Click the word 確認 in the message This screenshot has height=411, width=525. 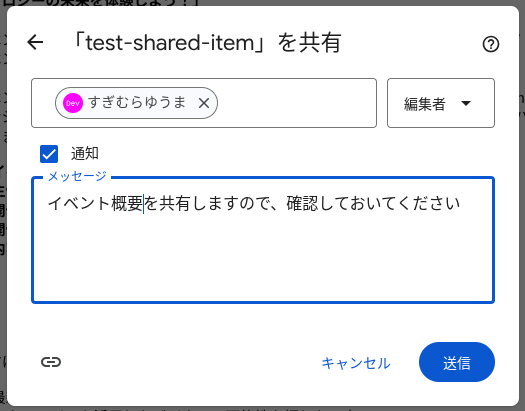click(302, 203)
